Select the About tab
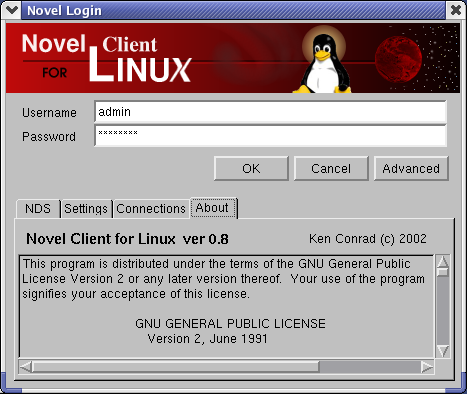Screen dimensions: 467x394 point(213,208)
